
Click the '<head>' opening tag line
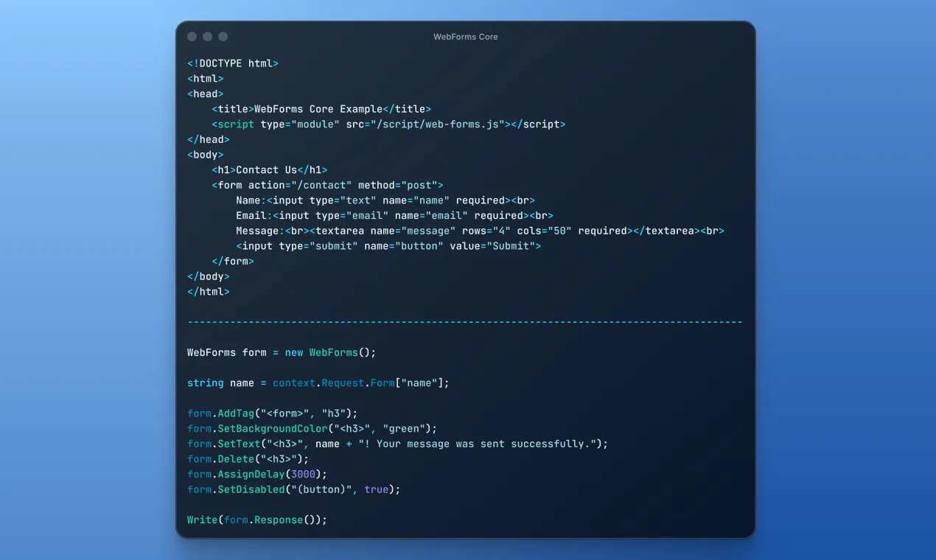pos(206,94)
